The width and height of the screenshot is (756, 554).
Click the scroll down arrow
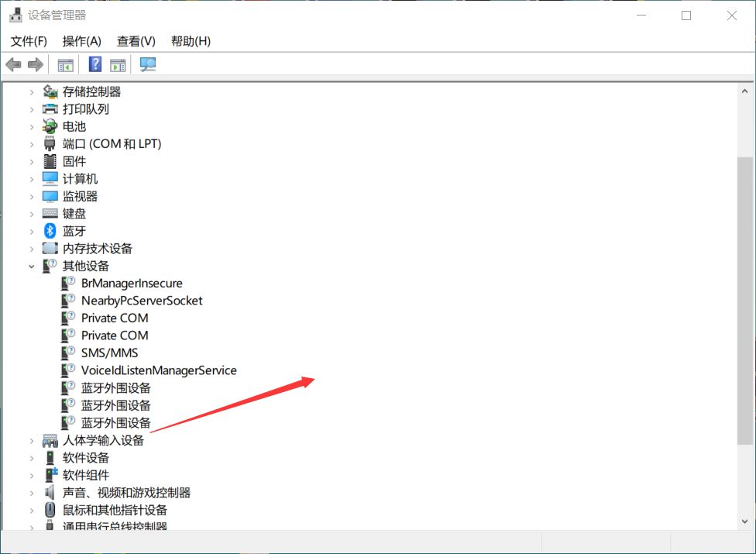(745, 521)
